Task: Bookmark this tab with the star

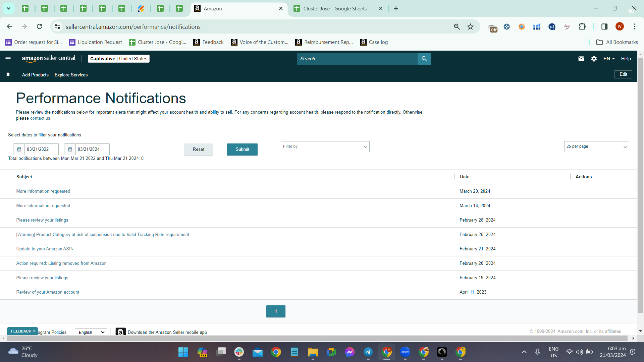Action: 471,26
